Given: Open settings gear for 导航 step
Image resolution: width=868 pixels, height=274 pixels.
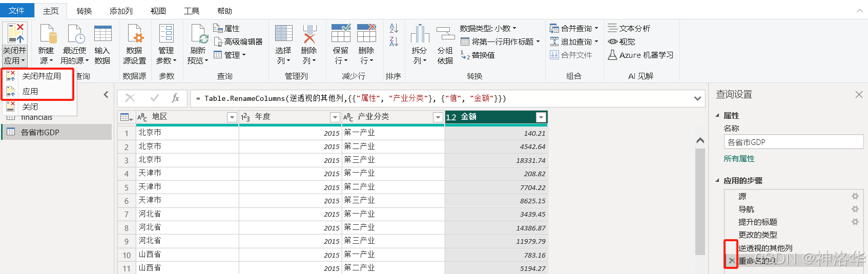Looking at the screenshot, I should tap(855, 209).
